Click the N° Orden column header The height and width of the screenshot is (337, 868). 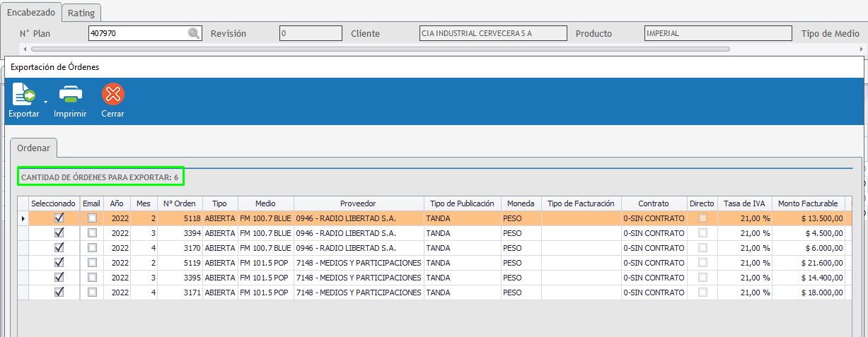pyautogui.click(x=180, y=203)
